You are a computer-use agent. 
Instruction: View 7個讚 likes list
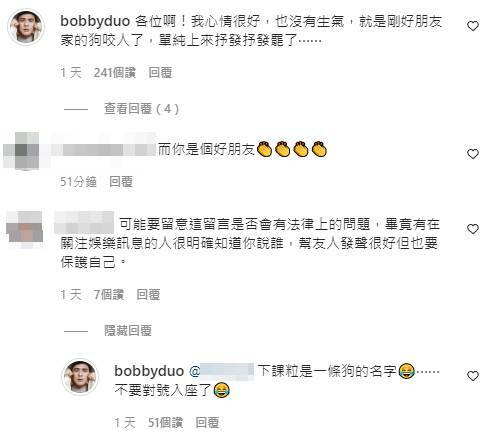(109, 294)
